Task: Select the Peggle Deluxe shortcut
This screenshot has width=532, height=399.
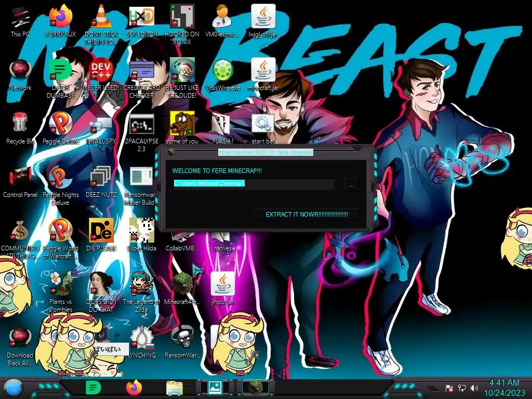Action: pos(60,128)
